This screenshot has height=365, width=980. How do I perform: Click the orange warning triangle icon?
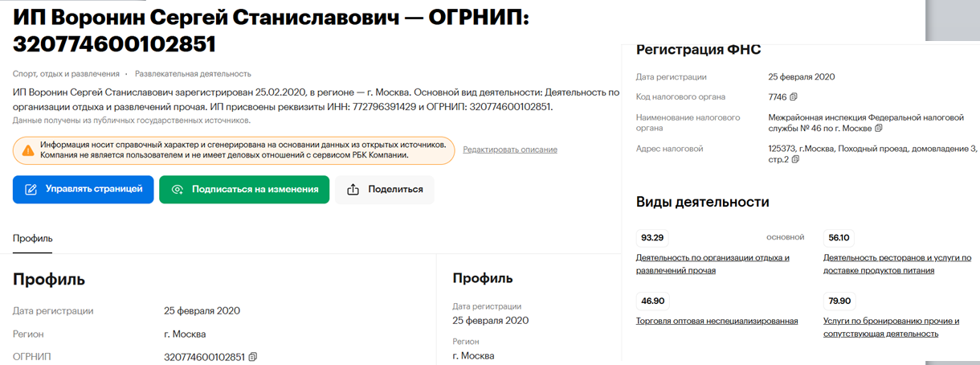point(28,150)
